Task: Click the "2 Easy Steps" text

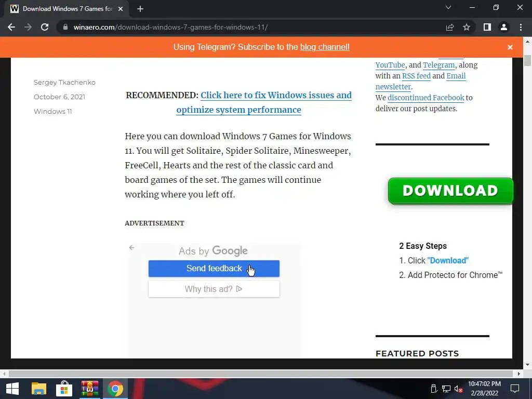Action: coord(423,246)
